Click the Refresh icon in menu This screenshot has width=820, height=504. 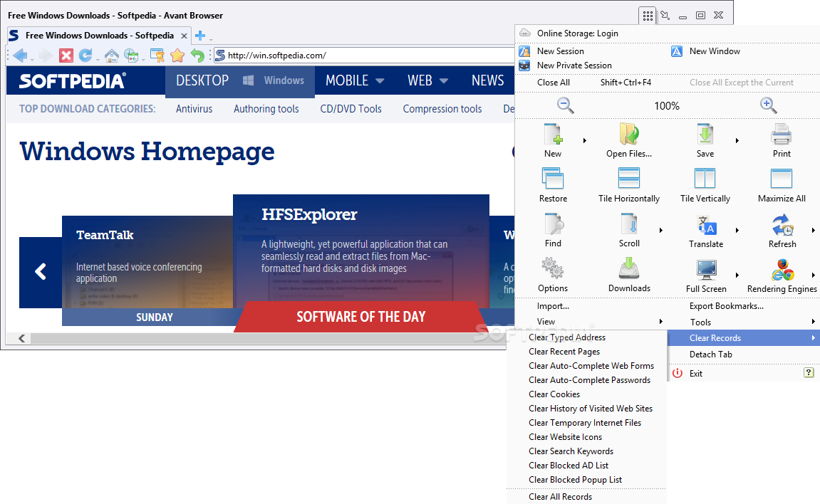coord(782,224)
